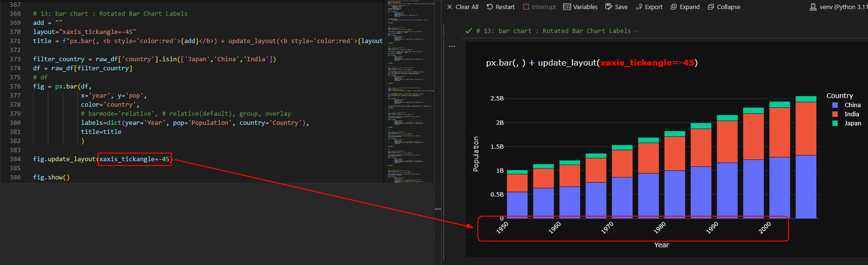The height and width of the screenshot is (265, 868).
Task: Click the "x='year', y='pop'," code line
Action: pos(114,96)
